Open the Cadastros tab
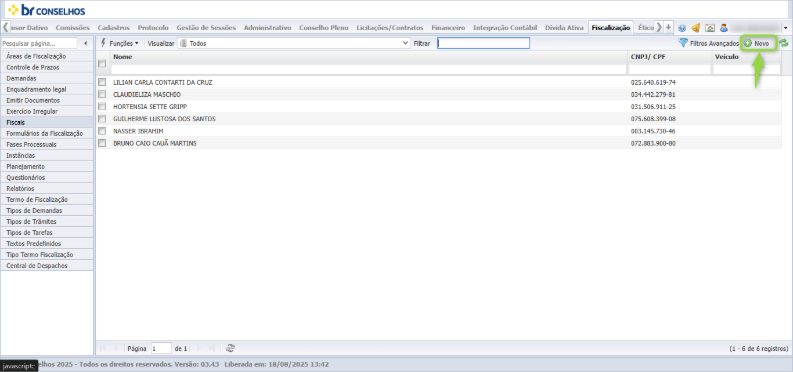Screen dimensions: 793x372 113,28
